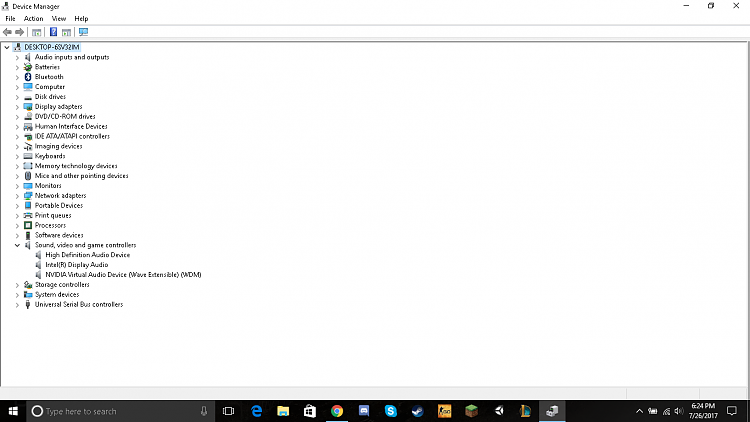Select Memory technology devices row
Image resolution: width=750 pixels, height=422 pixels.
(76, 166)
